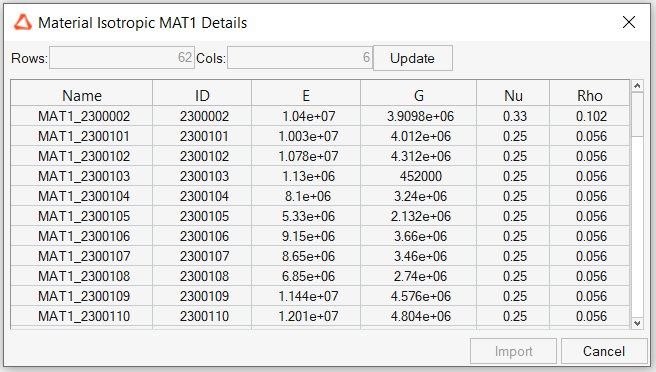Click the Update button

pos(413,58)
